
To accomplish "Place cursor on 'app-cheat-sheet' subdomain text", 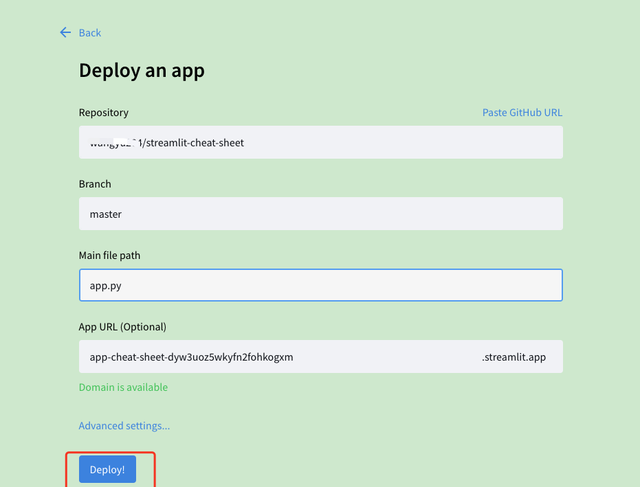I will 130,356.
